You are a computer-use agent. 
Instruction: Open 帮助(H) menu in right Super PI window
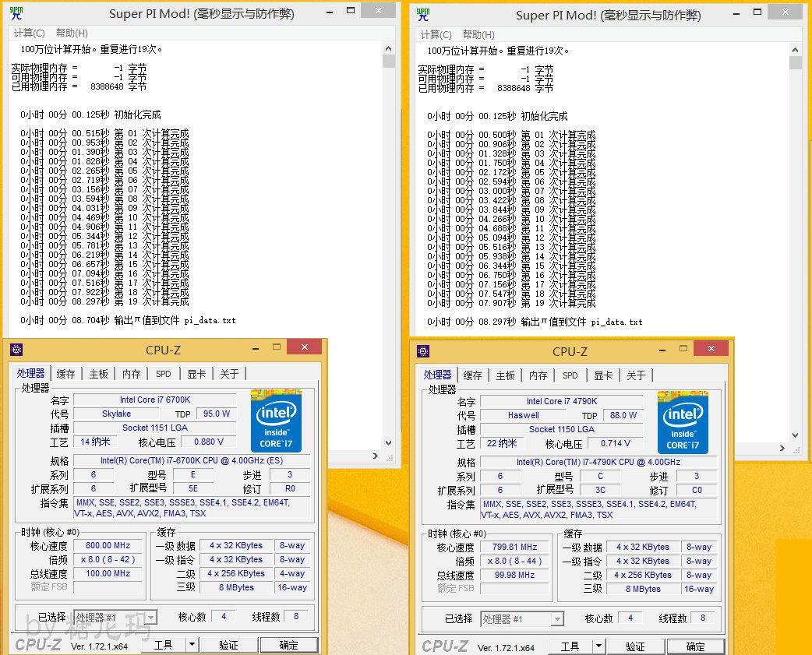coord(479,35)
